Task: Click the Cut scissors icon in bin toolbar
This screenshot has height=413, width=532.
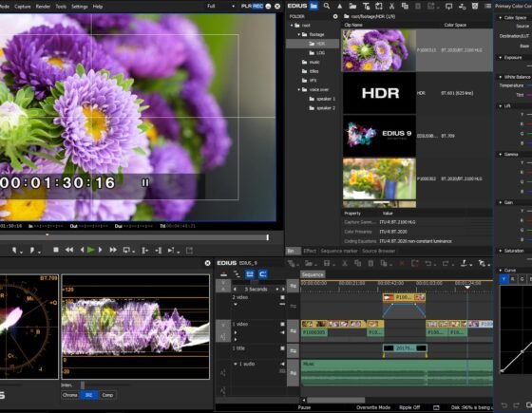Action: (391, 6)
